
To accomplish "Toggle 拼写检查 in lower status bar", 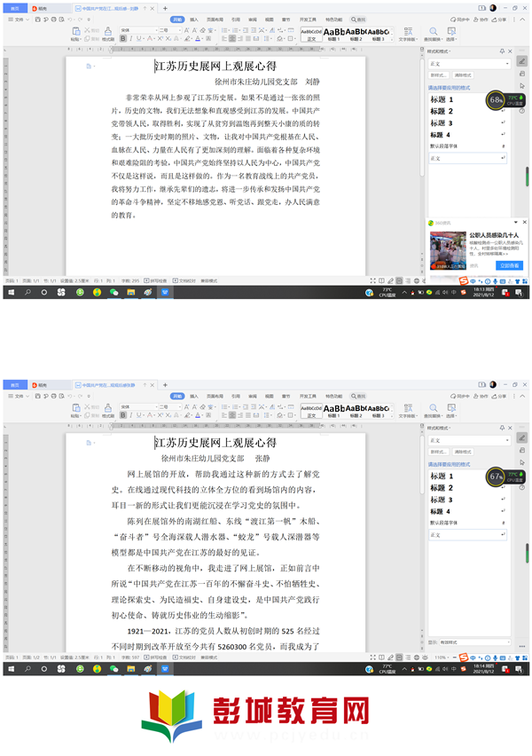I will pyautogui.click(x=155, y=658).
